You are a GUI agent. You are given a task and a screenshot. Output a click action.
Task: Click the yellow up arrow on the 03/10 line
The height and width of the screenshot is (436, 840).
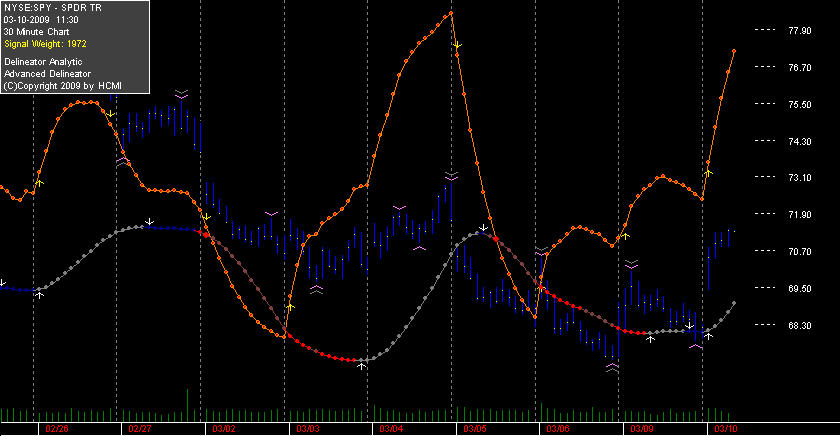708,173
